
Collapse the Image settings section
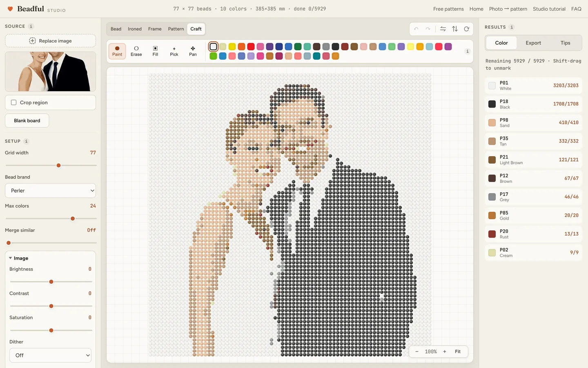(x=18, y=258)
